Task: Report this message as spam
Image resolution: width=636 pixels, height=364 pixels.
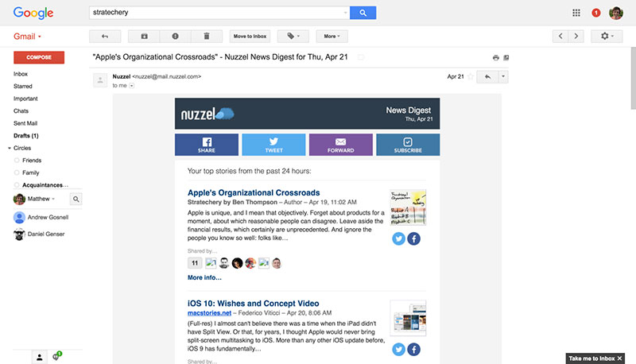Action: 175,36
